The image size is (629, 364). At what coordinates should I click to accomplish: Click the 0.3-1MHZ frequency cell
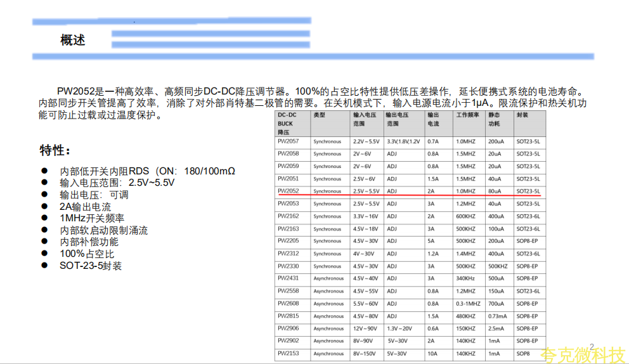(x=469, y=304)
